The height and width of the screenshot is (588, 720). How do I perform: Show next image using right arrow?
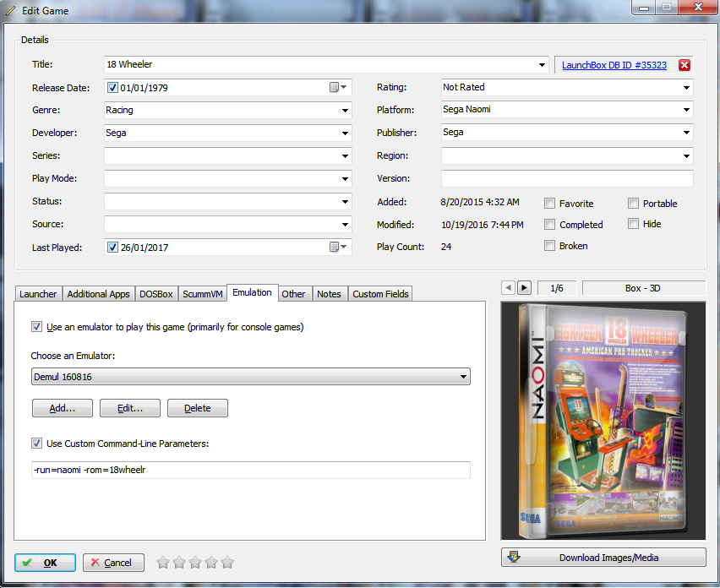click(x=524, y=288)
